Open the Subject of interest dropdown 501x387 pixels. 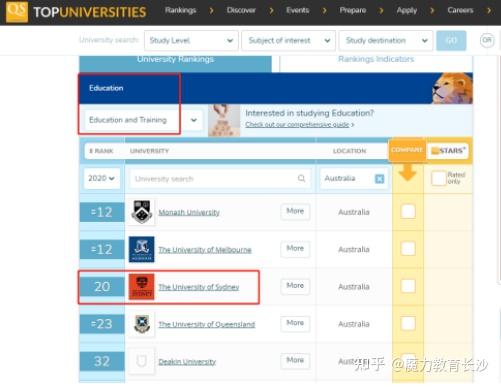click(288, 41)
